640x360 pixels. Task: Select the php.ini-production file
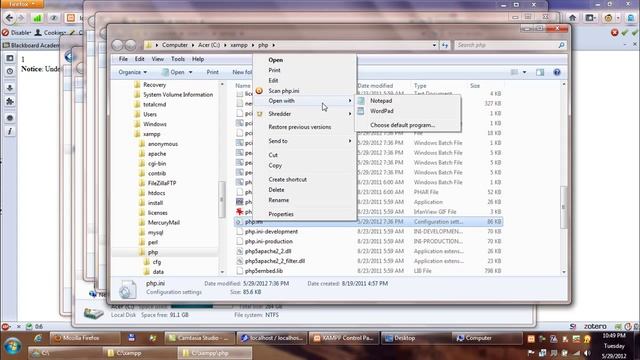269,241
